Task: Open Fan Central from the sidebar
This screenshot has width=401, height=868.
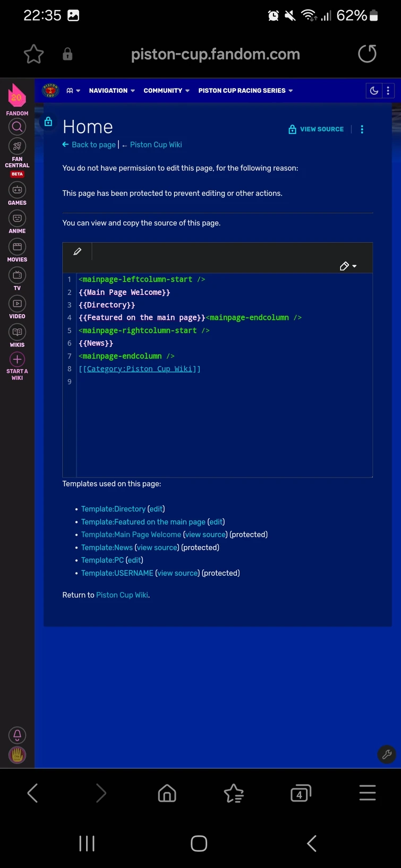Action: pos(17,146)
